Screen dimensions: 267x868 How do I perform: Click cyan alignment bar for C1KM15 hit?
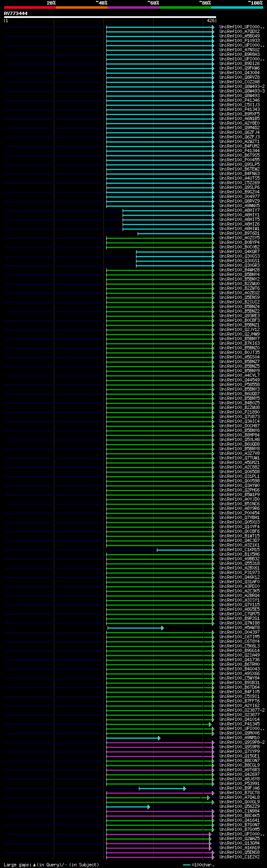click(186, 550)
